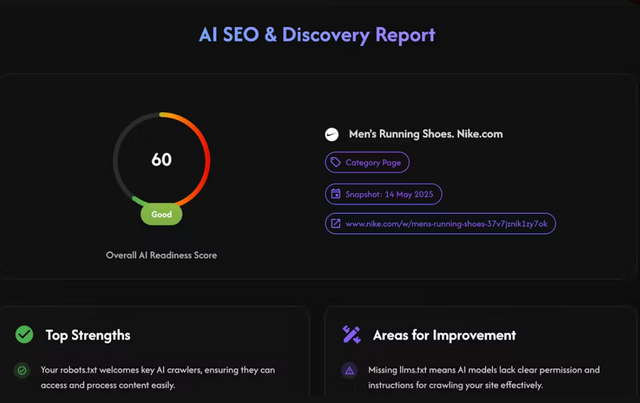Viewport: 640px width, 403px height.
Task: Click the green Good score badge
Action: tap(162, 214)
